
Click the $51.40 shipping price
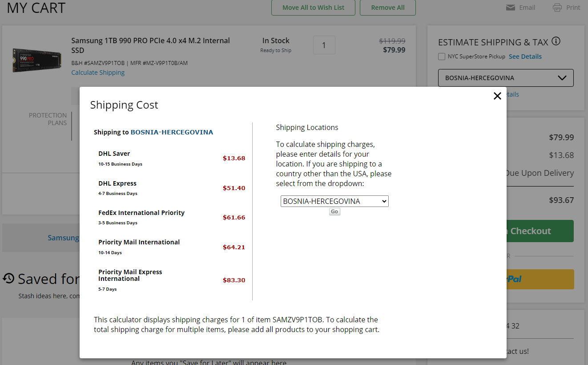(x=234, y=188)
